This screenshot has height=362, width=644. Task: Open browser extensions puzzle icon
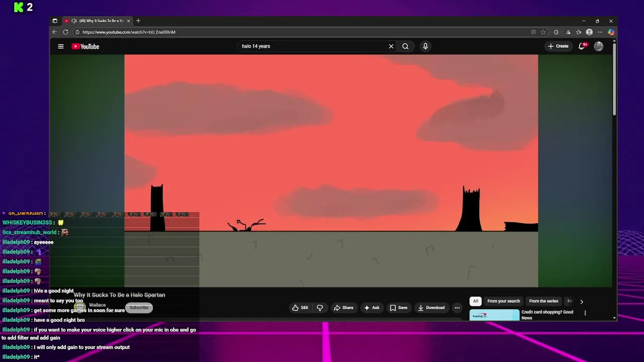(x=556, y=32)
